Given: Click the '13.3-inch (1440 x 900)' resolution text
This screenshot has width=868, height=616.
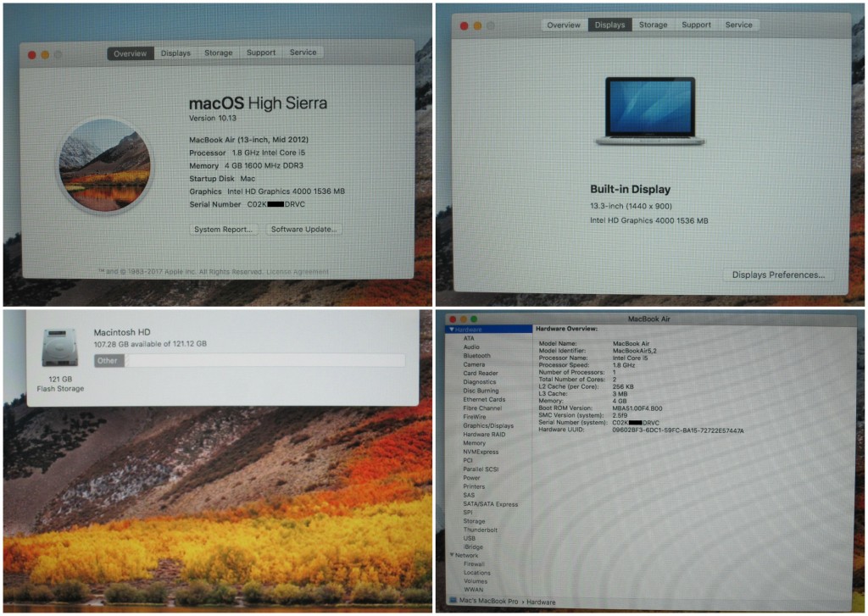Looking at the screenshot, I should click(x=631, y=206).
